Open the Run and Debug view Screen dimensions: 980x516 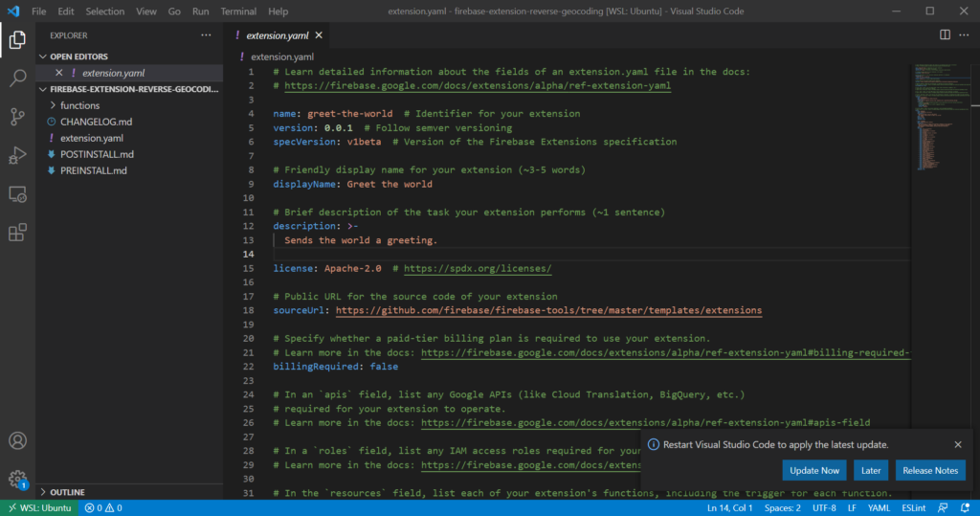point(17,155)
